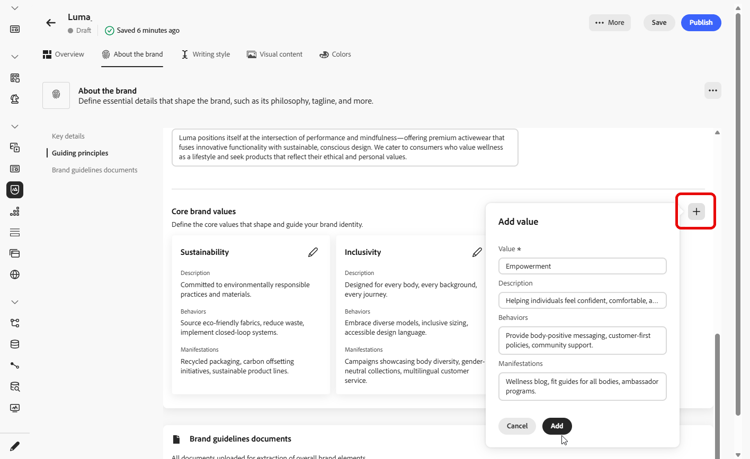Click the globe icon in left sidebar
Screen dimensions: 750x459
pos(15,274)
